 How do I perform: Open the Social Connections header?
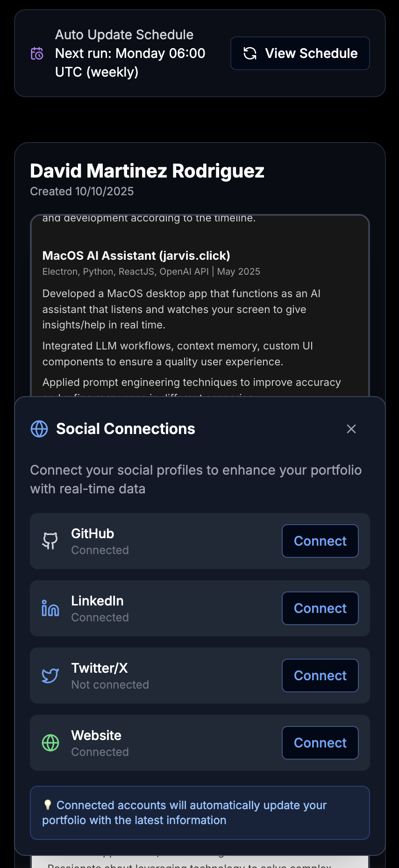pyautogui.click(x=126, y=428)
